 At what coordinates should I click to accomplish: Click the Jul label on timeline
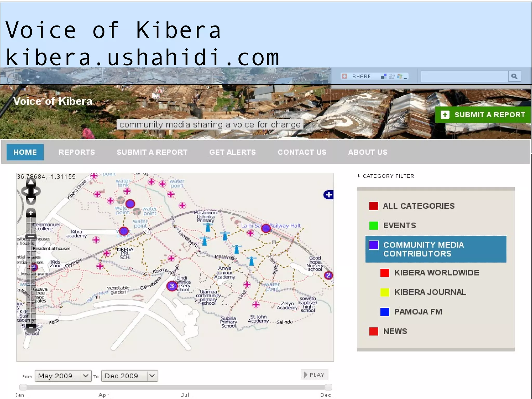[185, 395]
